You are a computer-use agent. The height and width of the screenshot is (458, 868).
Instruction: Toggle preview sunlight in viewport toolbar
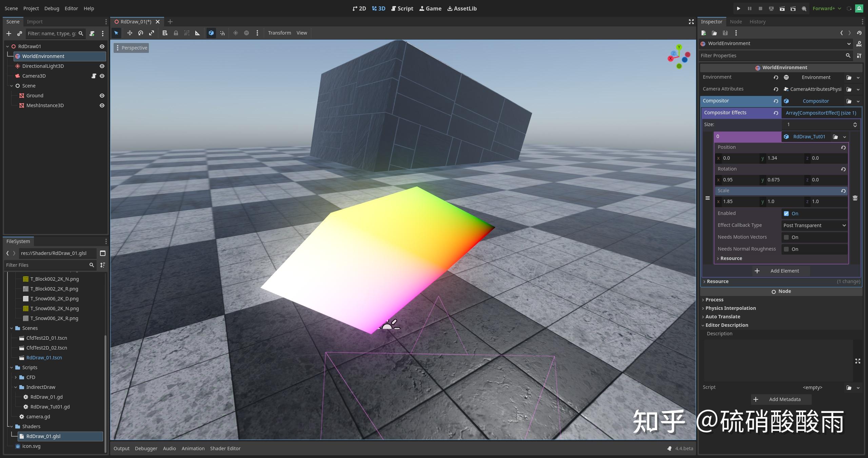click(236, 33)
